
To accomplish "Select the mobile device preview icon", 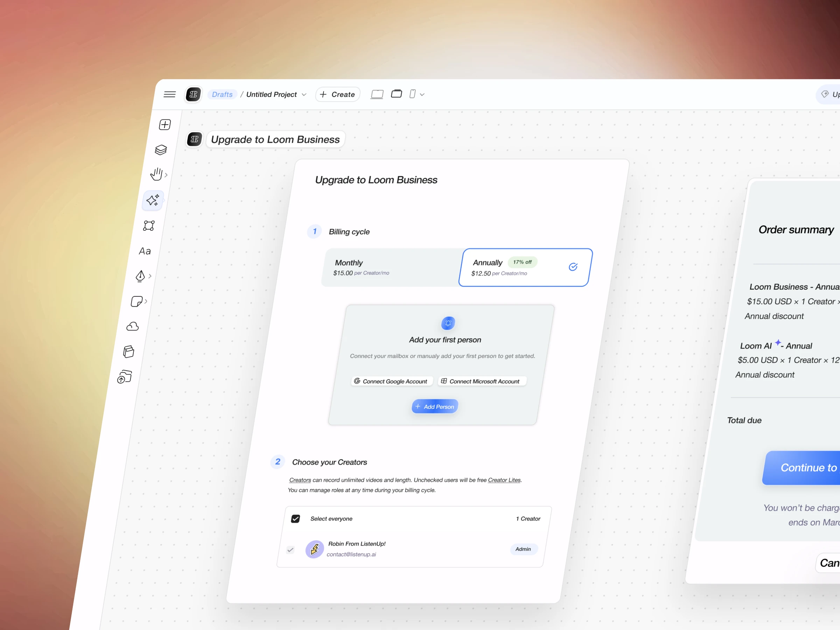I will 412,94.
